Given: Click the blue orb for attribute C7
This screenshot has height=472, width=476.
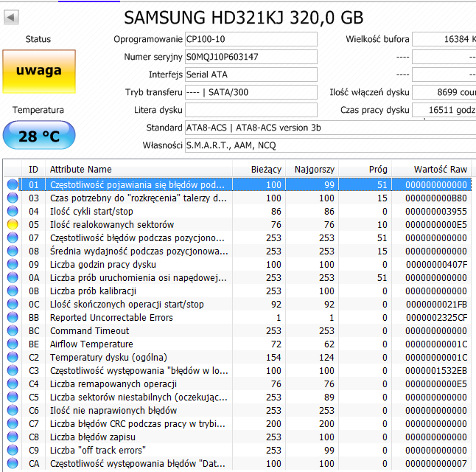Looking at the screenshot, I should pyautogui.click(x=12, y=424).
